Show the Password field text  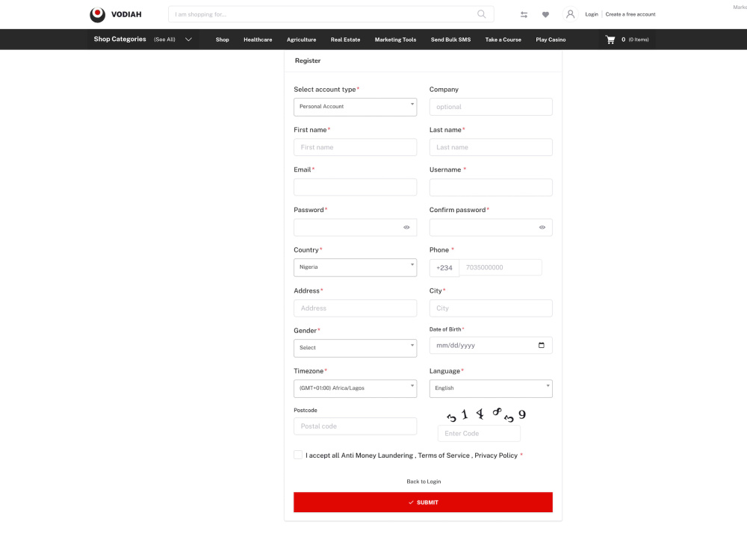(406, 227)
